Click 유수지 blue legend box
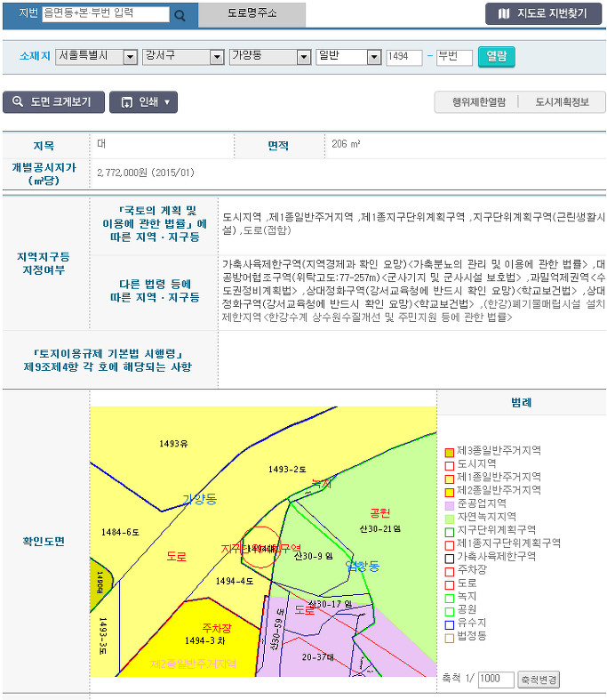 point(449,624)
